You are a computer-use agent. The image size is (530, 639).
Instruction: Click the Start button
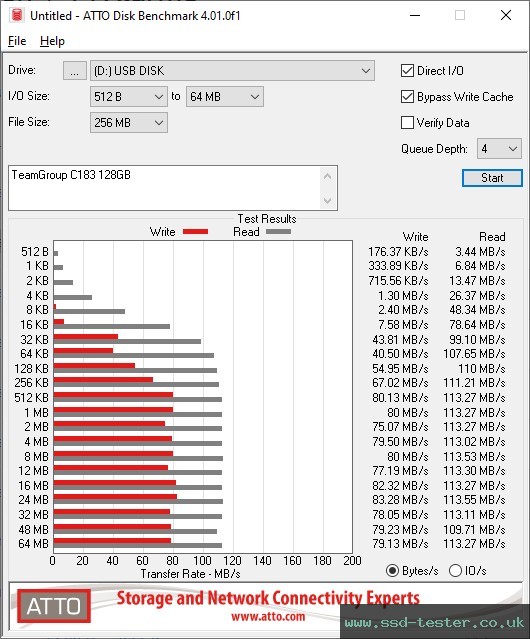click(492, 178)
